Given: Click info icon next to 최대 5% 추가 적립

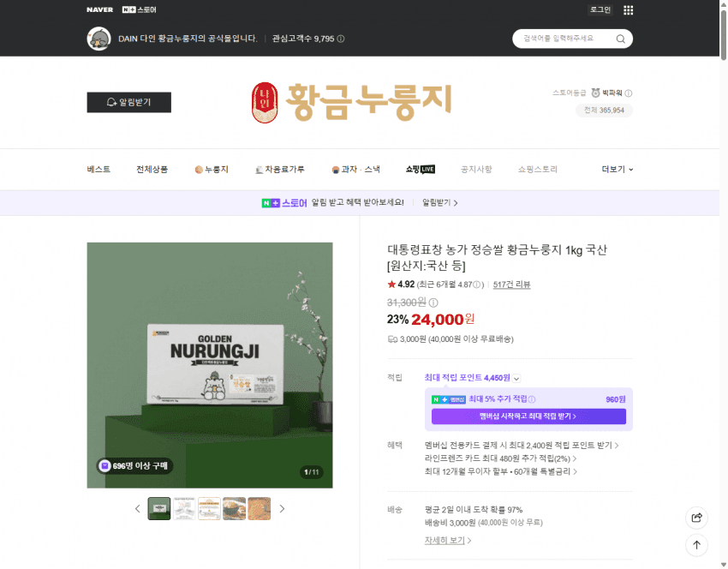Looking at the screenshot, I should click(532, 399).
